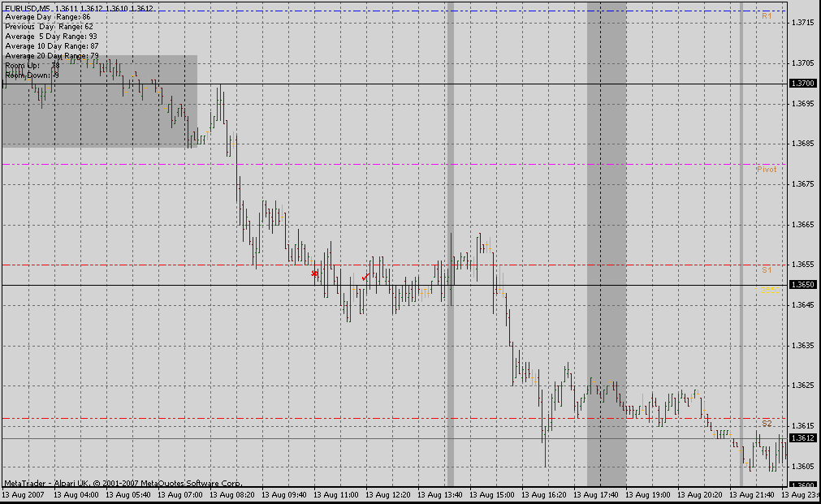Click '13 Aug 04:00' on the time axis
The image size is (821, 504).
click(x=76, y=494)
